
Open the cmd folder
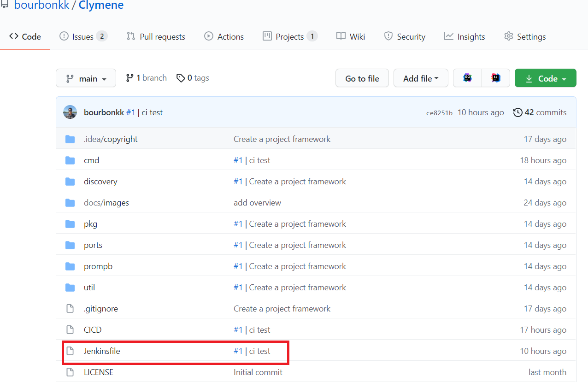click(91, 160)
